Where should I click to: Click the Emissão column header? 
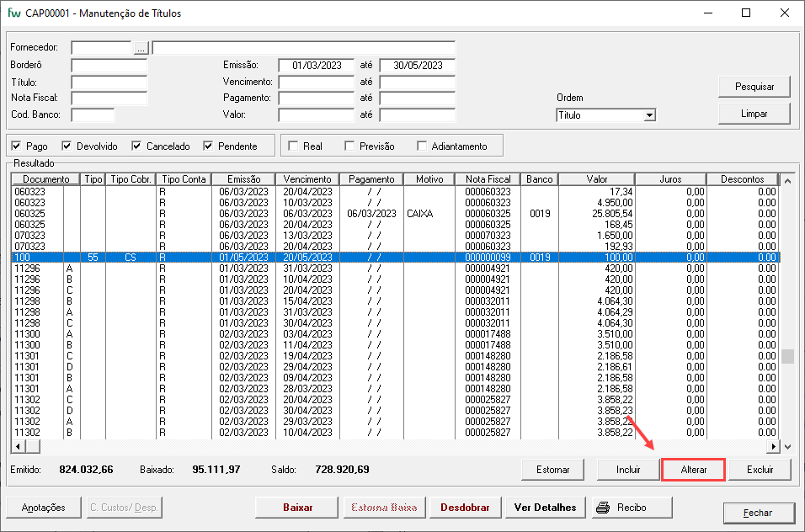click(244, 179)
